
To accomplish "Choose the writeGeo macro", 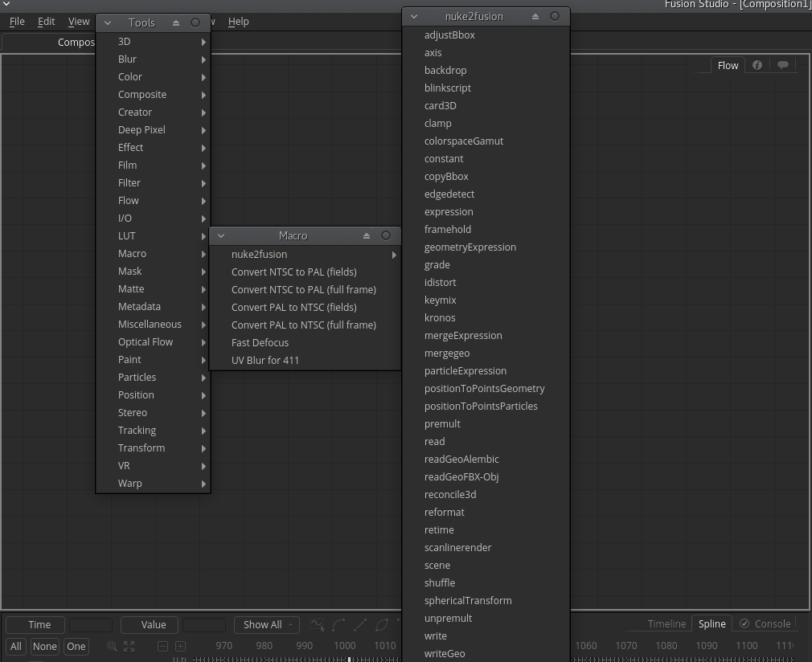I will click(x=486, y=654).
